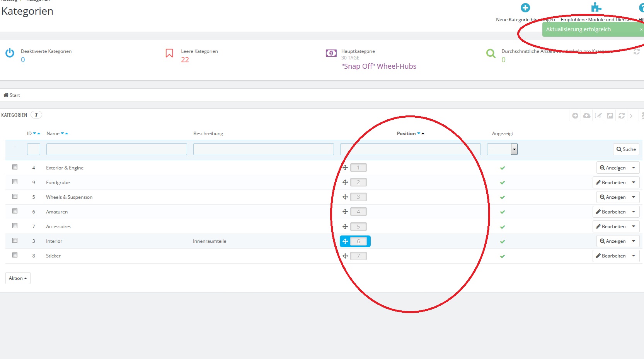Tick the Interior row checkbox

[15, 240]
